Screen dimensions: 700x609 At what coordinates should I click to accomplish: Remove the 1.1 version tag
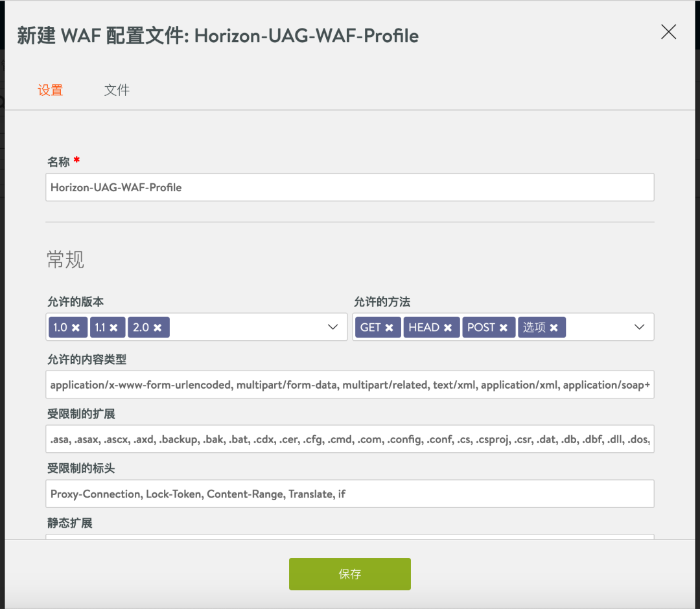pos(114,327)
